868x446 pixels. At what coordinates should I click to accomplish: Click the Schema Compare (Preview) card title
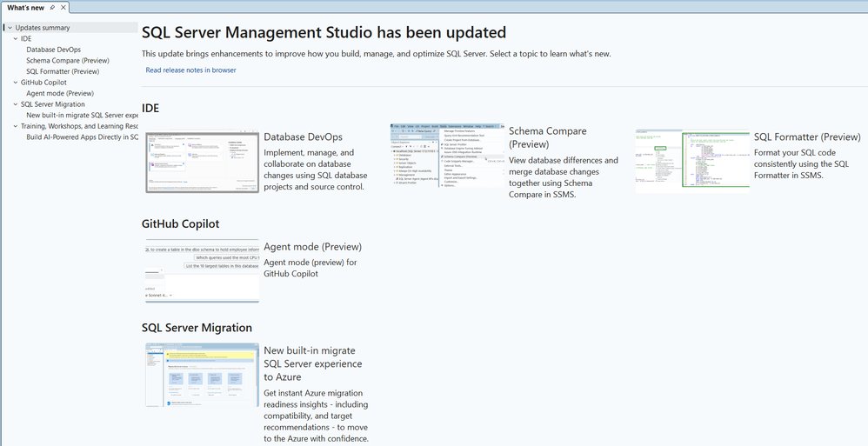547,137
